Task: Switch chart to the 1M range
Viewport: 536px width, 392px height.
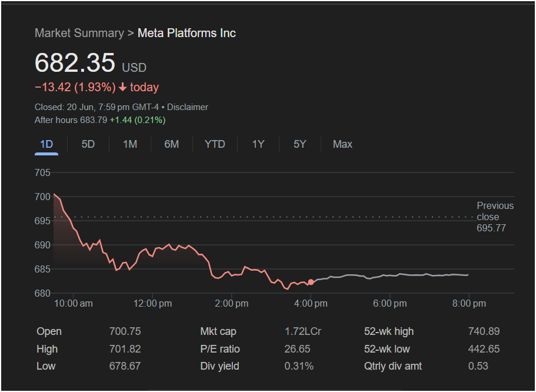Action: [130, 144]
